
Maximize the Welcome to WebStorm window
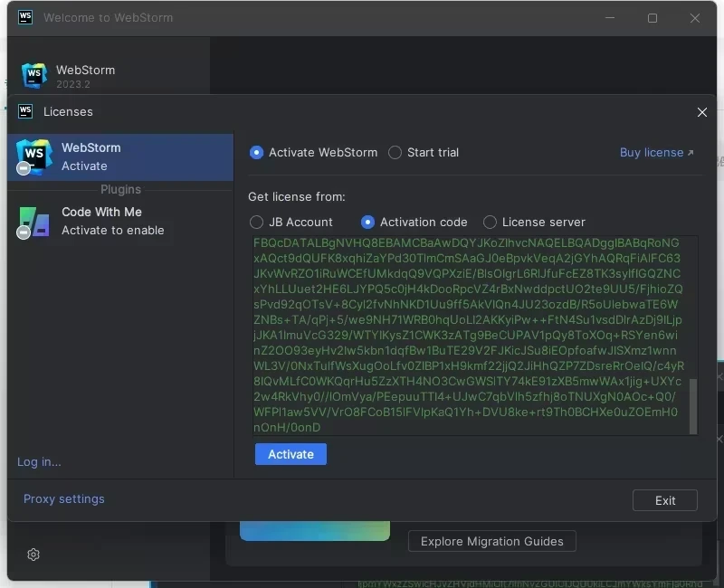[x=652, y=18]
